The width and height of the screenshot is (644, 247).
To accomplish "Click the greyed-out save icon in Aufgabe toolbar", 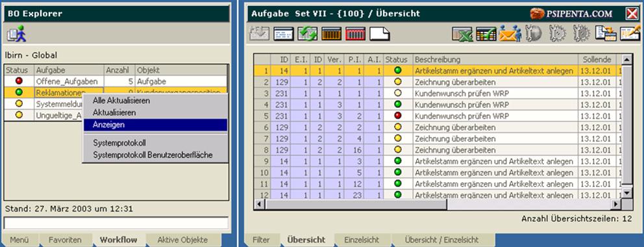I will click(260, 34).
